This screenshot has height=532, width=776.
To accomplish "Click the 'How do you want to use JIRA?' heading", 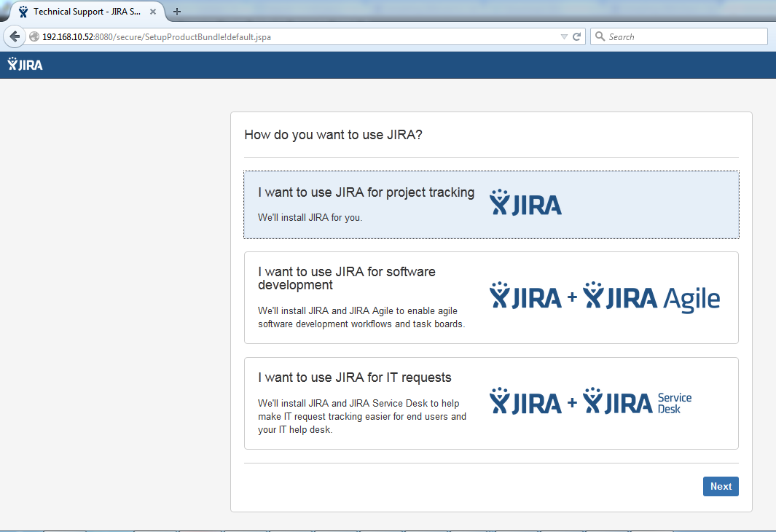I will (x=333, y=135).
